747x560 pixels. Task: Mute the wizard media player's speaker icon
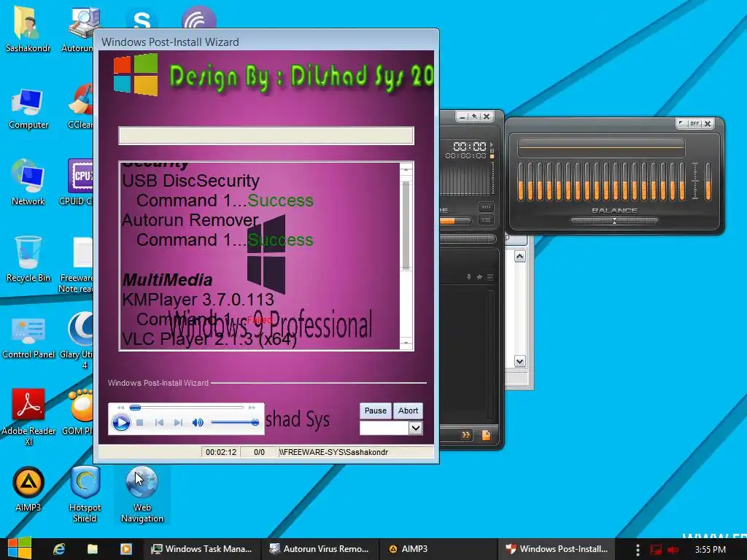tap(198, 422)
